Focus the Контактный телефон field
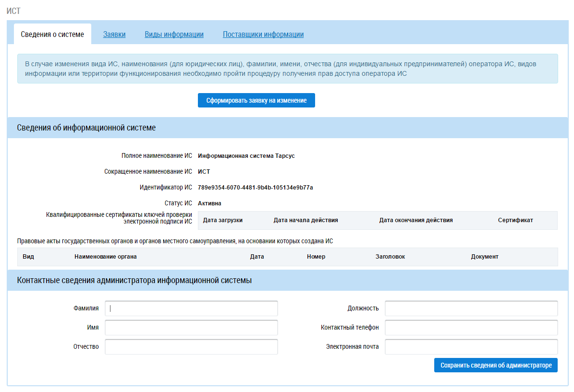This screenshot has width=574, height=392. [471, 328]
